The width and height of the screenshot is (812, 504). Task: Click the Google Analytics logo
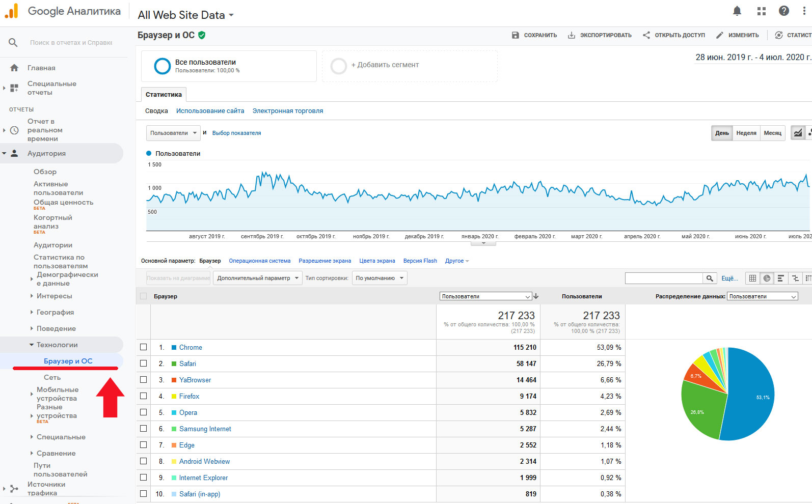click(11, 11)
